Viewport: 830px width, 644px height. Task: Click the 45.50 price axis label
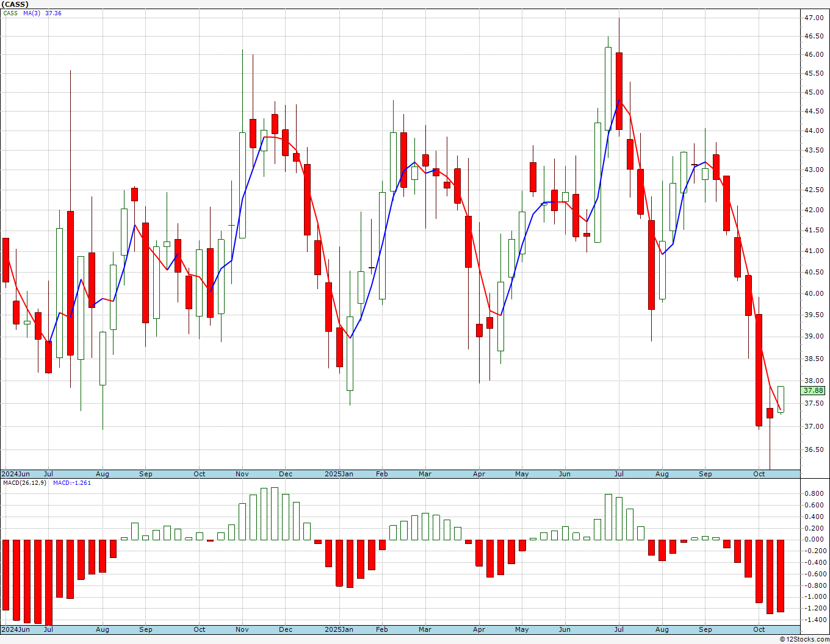pos(814,73)
